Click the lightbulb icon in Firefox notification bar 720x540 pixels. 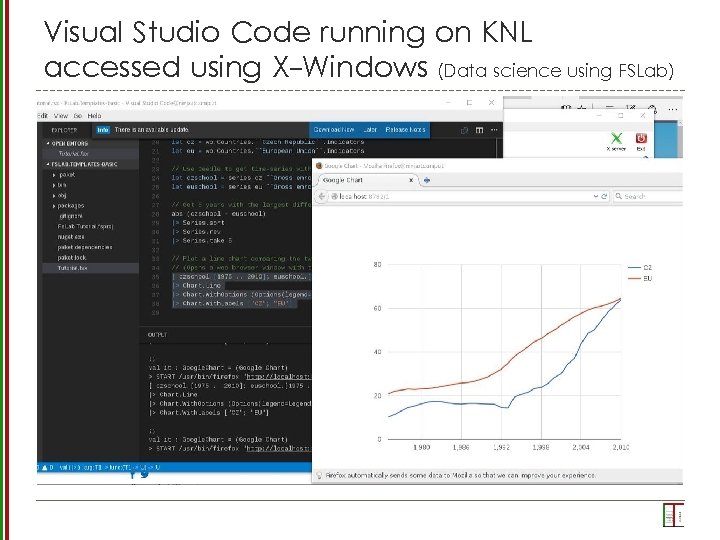[x=319, y=475]
